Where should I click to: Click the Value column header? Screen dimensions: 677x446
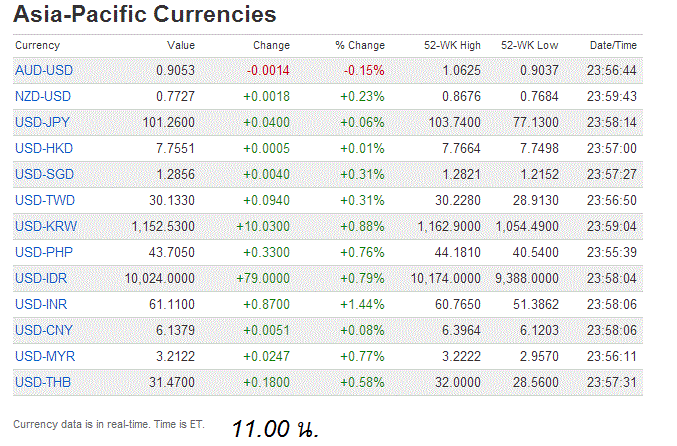[x=181, y=45]
